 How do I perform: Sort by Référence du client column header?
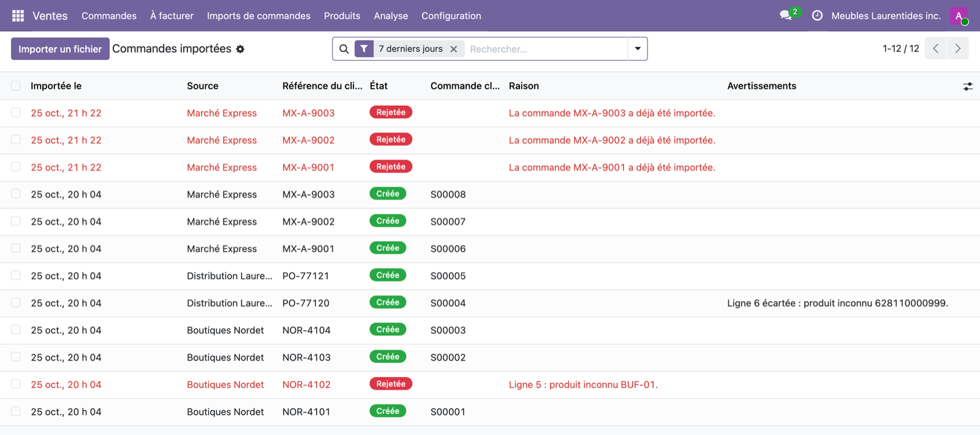click(x=322, y=86)
